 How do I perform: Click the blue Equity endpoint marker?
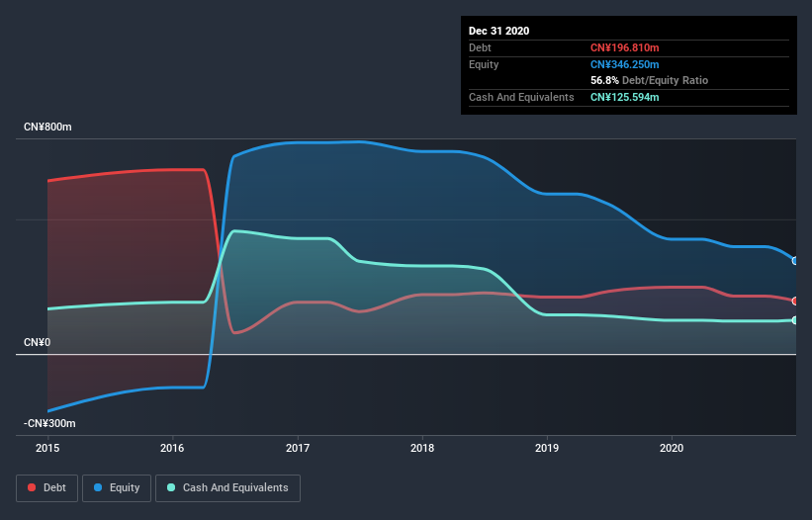click(x=795, y=261)
